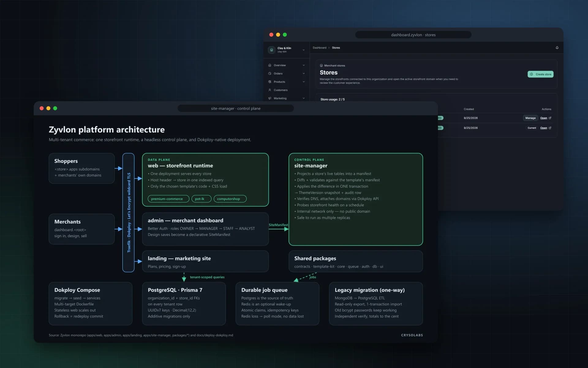Viewport: 588px width, 368px height.
Task: Click the clock icon beside Orders
Action: coord(270,74)
